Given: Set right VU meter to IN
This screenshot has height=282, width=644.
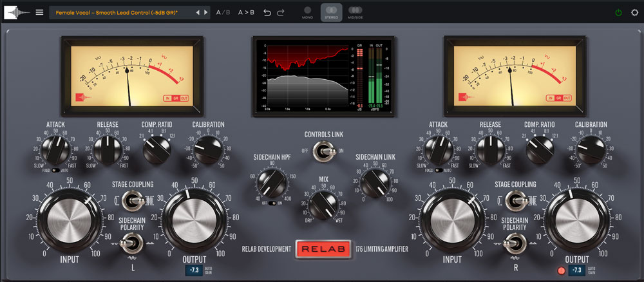Looking at the screenshot, I should 550,98.
